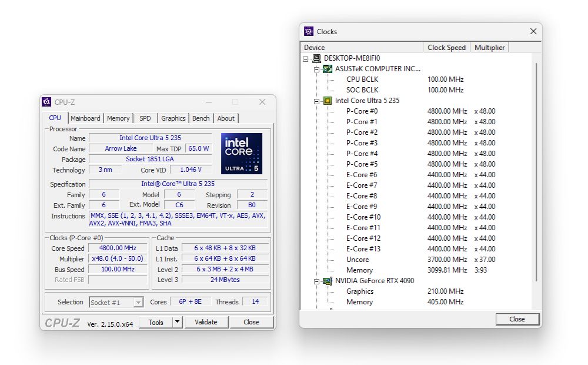The width and height of the screenshot is (588, 365).
Task: Click the Core Speed value 4800.00 MHz
Action: click(118, 248)
